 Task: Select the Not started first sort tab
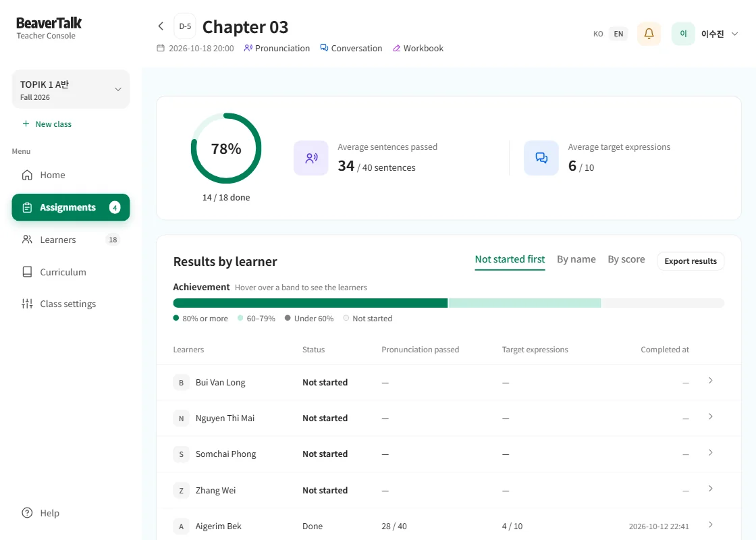coord(510,259)
